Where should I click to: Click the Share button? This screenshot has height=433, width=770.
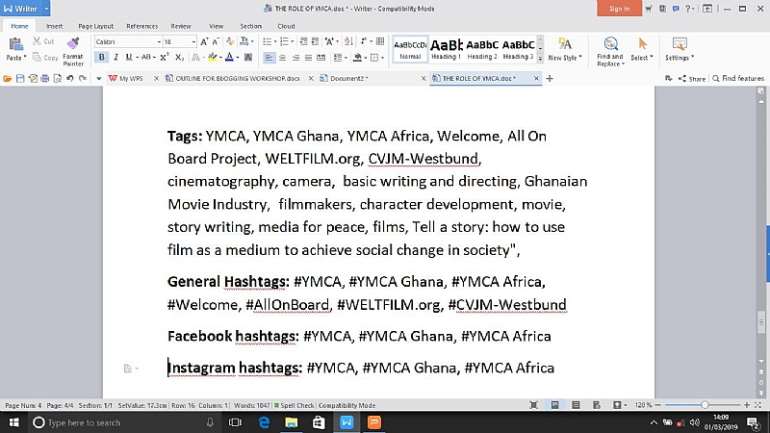click(691, 79)
